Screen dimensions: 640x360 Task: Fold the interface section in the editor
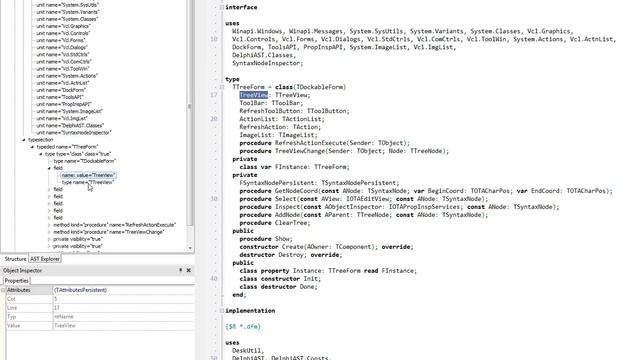pos(222,7)
